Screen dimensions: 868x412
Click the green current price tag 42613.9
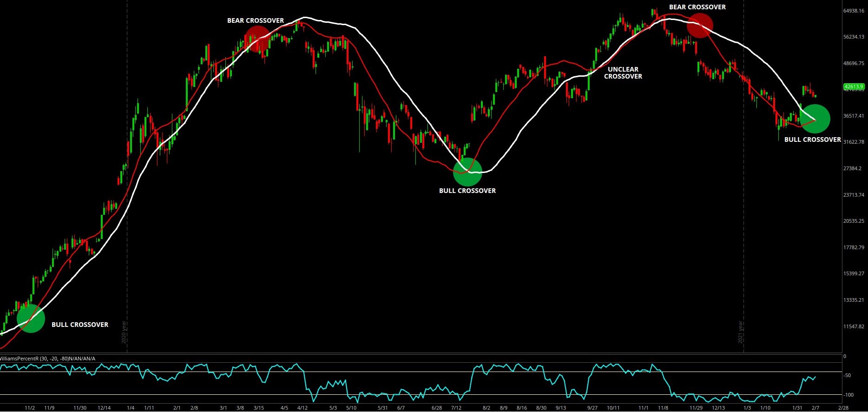tap(854, 86)
